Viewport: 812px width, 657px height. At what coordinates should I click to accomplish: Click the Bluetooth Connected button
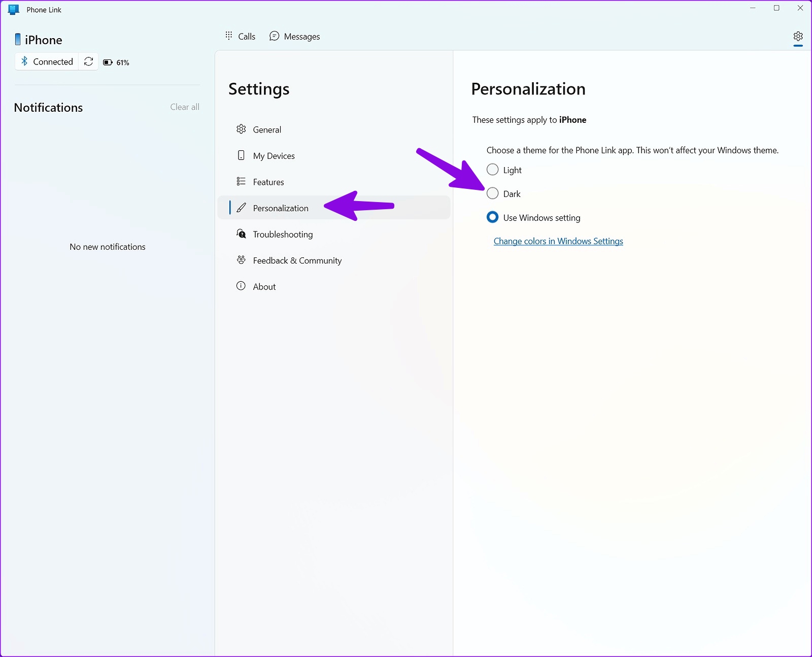tap(47, 61)
